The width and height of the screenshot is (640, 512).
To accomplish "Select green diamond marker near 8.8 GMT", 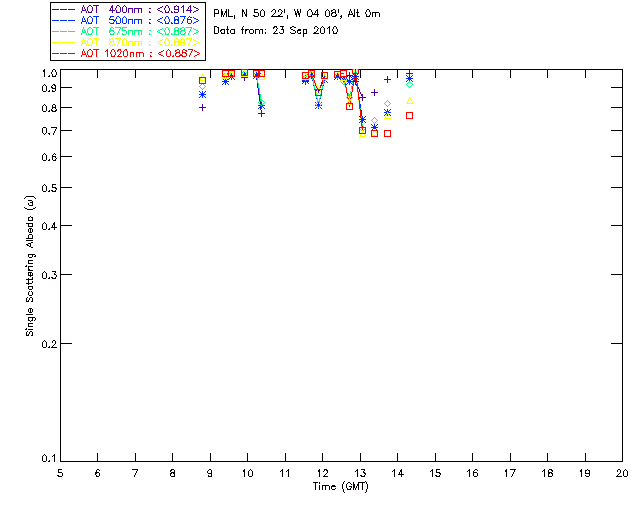I will point(202,87).
